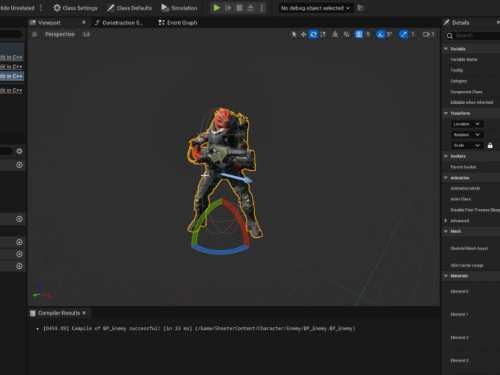
Task: Click the surface snapping icon
Action: (x=347, y=34)
